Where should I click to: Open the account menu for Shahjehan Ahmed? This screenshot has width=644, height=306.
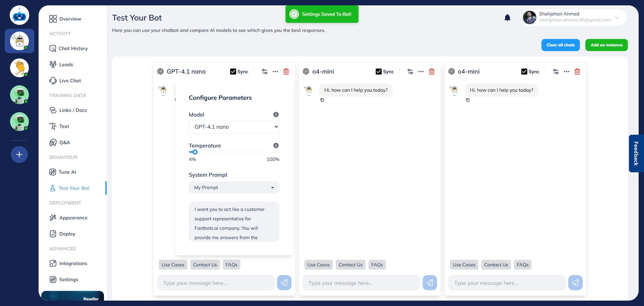616,17
